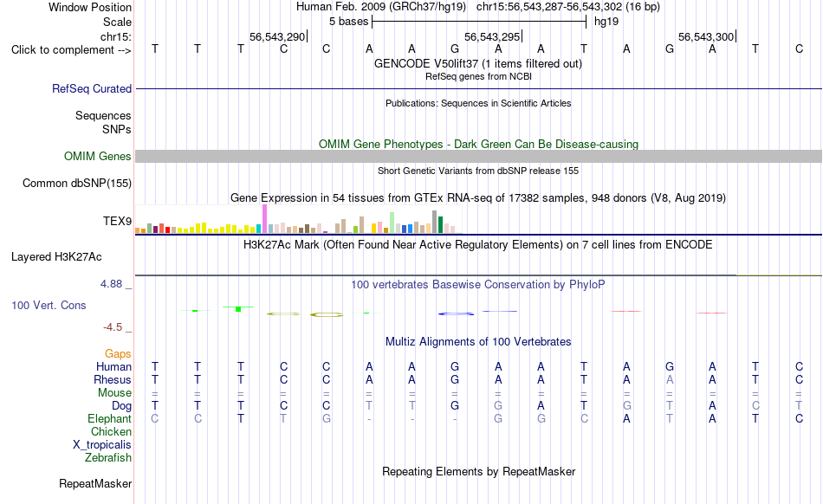Screen dimensions: 823x504
Task: Click the chr15:56,543,287-56,543,302 (16 bp) range
Action: [568, 7]
